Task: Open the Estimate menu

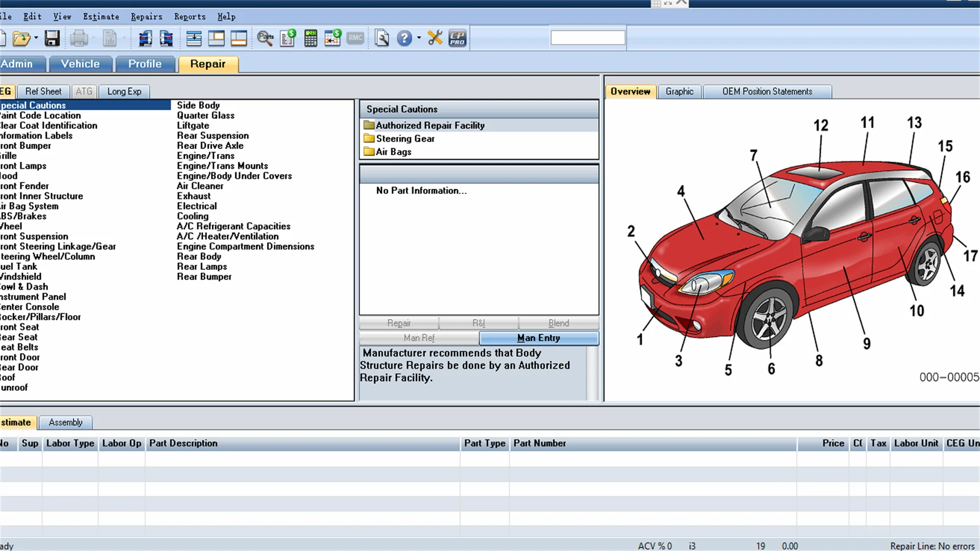Action: (x=101, y=16)
